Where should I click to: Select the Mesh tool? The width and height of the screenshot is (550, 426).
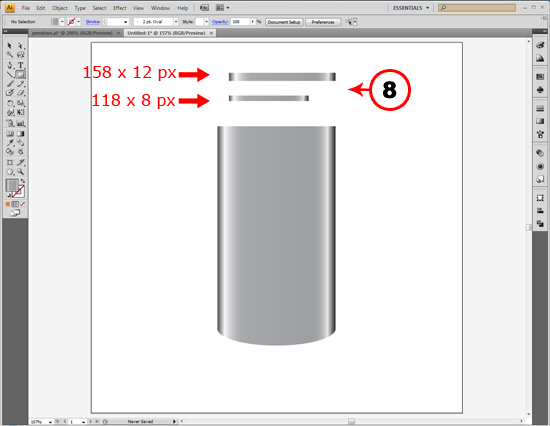pos(9,134)
